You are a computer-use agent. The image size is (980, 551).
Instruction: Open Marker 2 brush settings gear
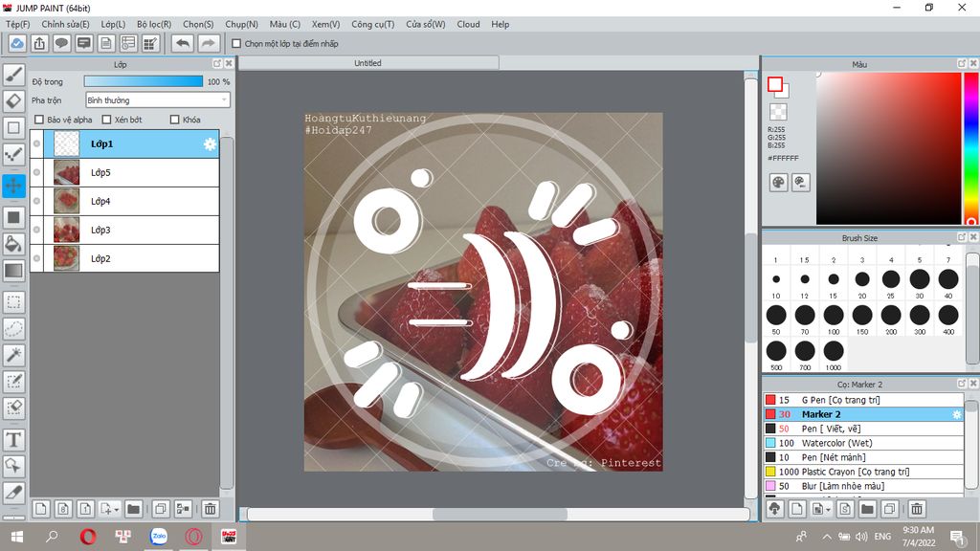point(956,414)
